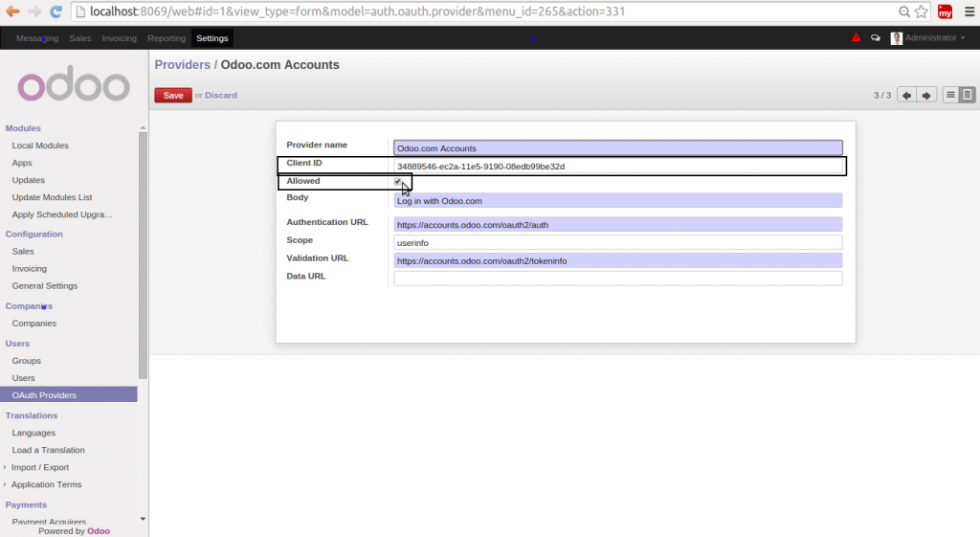Screen dimensions: 980x537
Task: Save the provider record
Action: pos(173,95)
